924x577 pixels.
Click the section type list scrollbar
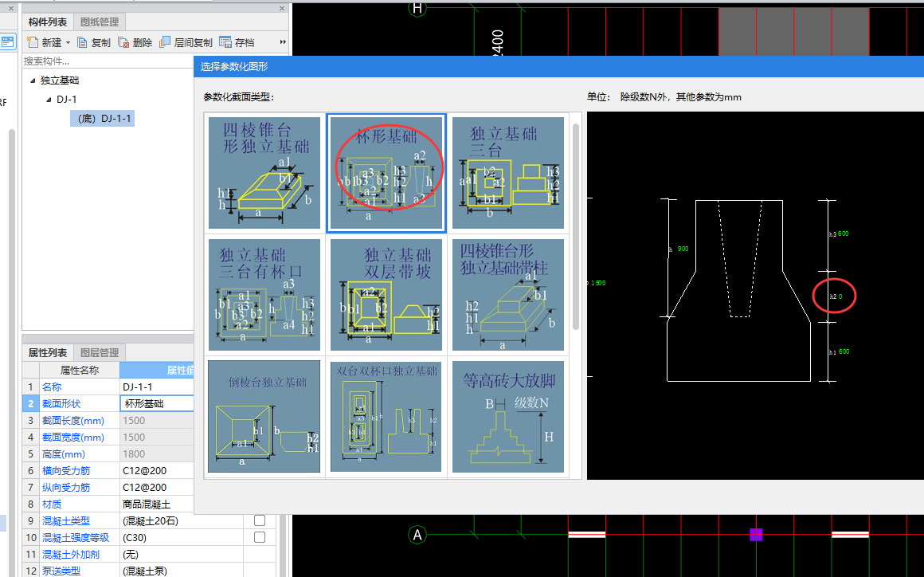click(576, 227)
